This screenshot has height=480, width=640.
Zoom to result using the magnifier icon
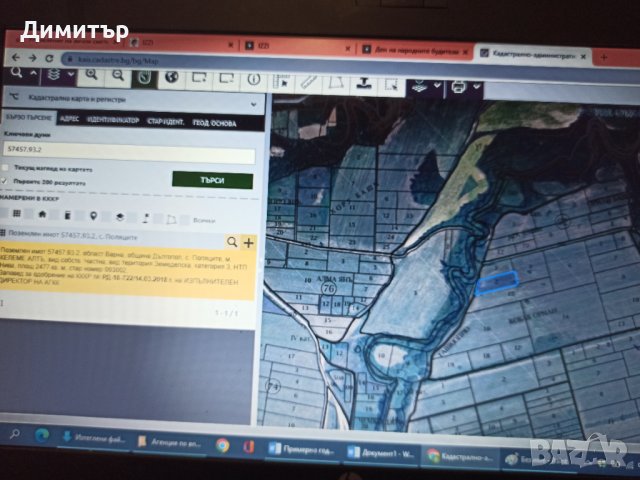click(x=232, y=242)
